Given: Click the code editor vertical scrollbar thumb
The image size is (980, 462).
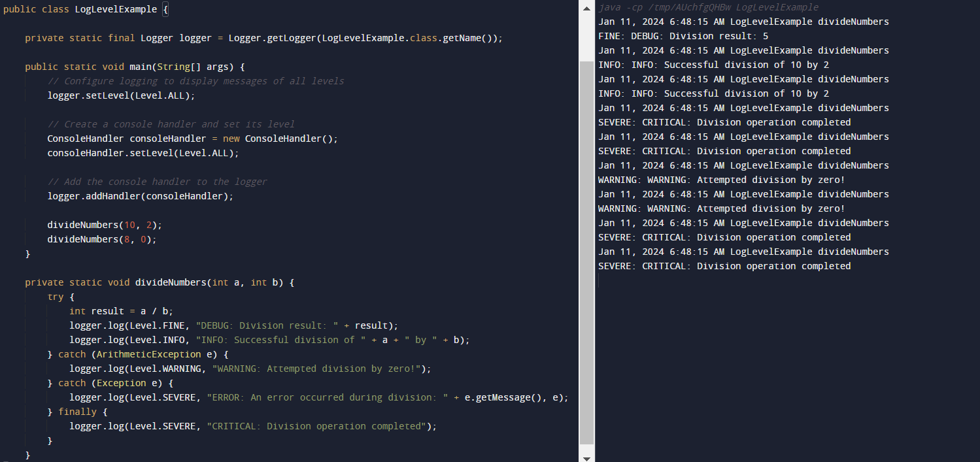Looking at the screenshot, I should click(587, 252).
